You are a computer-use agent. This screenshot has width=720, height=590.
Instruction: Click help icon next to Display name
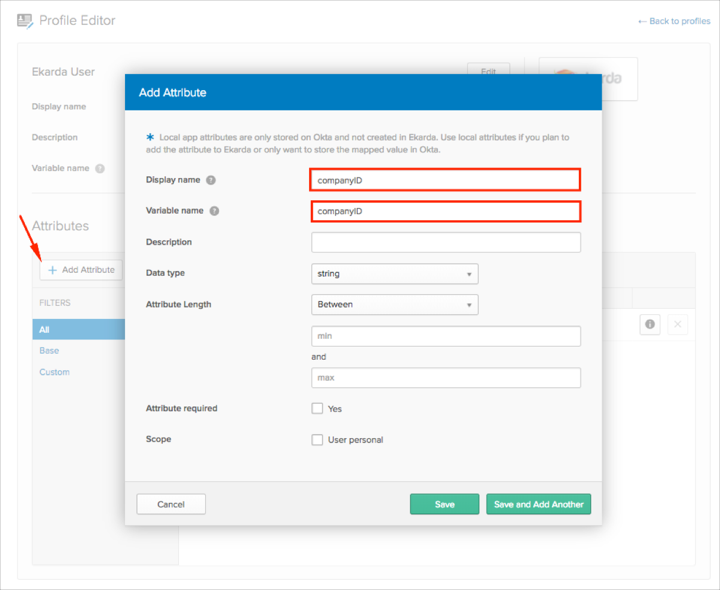tap(211, 180)
